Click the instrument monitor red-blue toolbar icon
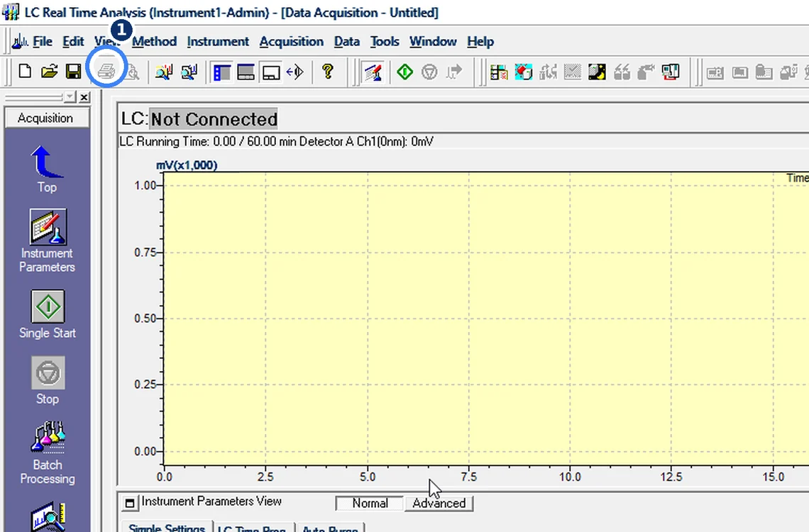Viewport: 809px width, 532px height. [x=671, y=72]
